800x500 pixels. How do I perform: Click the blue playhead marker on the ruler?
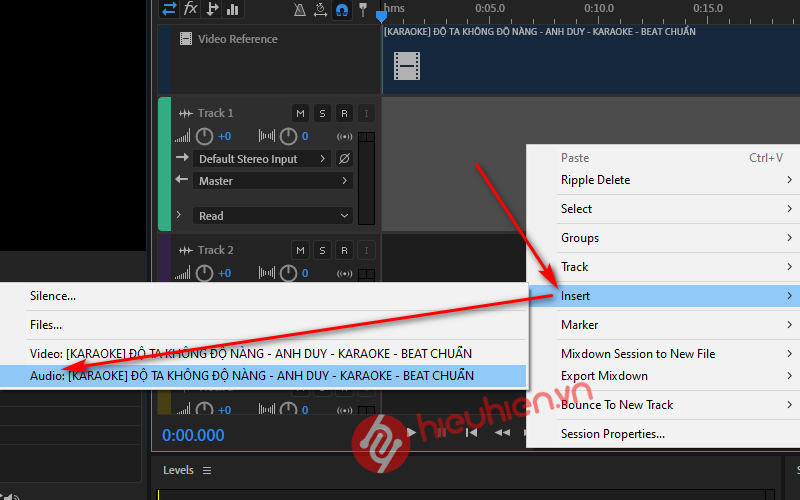(381, 16)
